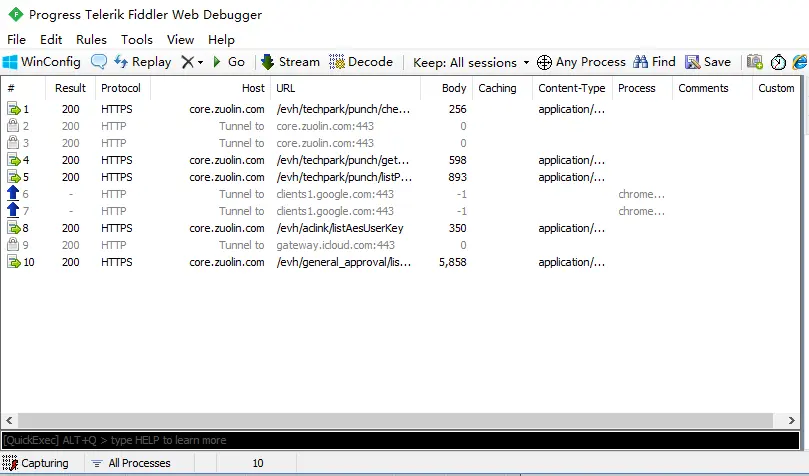809x476 pixels.
Task: Click the Comments column header
Action: point(712,88)
